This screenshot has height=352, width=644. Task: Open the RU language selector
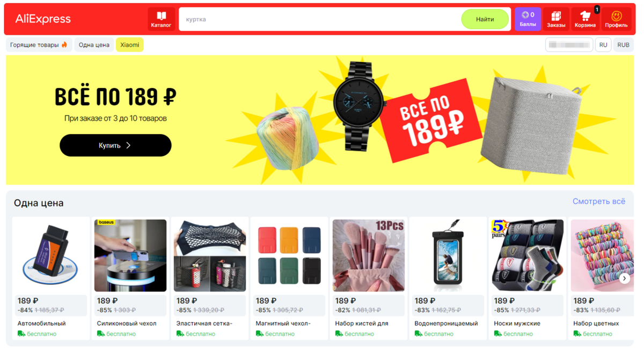coord(603,45)
